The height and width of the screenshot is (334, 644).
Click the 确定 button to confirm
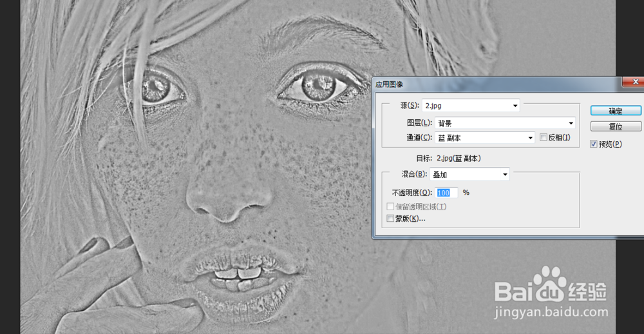point(616,111)
